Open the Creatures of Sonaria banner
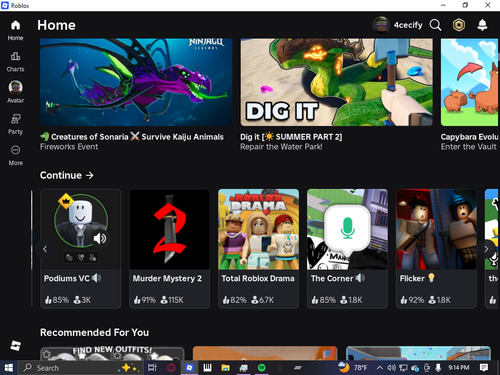Viewport: 500px width, 375px height. (136, 82)
